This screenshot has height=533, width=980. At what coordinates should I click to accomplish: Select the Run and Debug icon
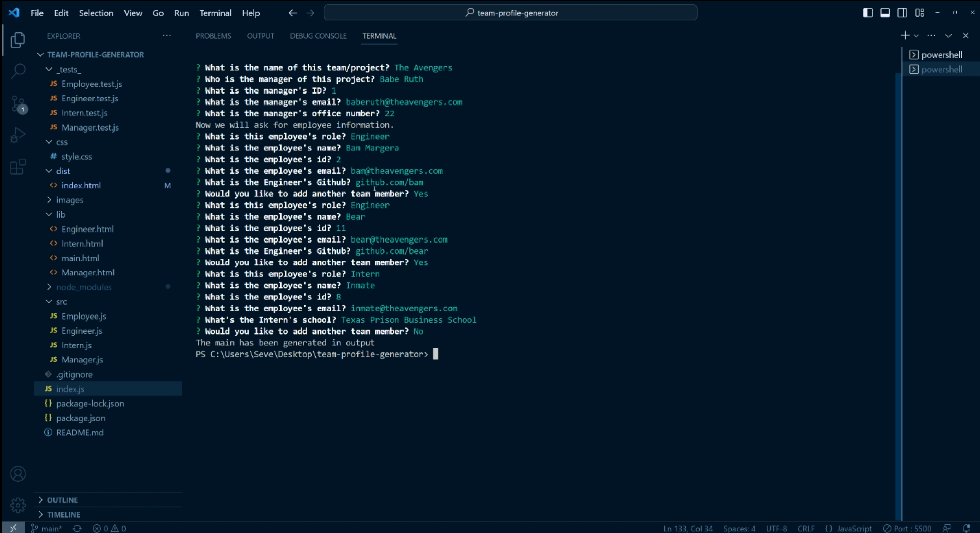click(17, 135)
